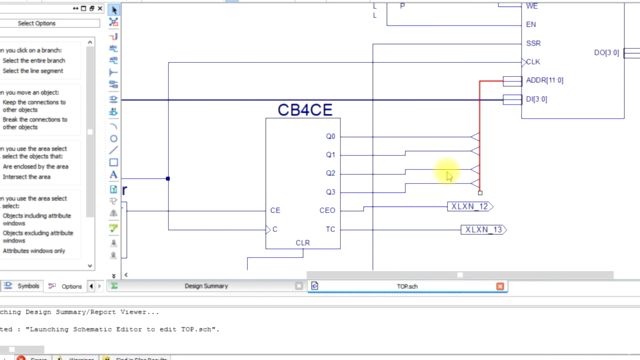Switch to the Options tab
640x360 pixels.
coord(65,286)
